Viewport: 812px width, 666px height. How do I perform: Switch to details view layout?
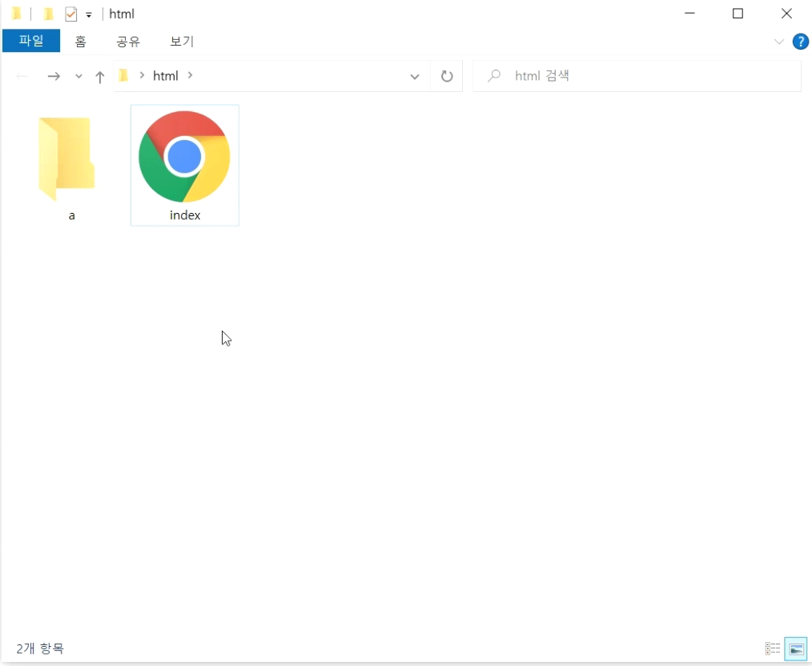coord(773,648)
